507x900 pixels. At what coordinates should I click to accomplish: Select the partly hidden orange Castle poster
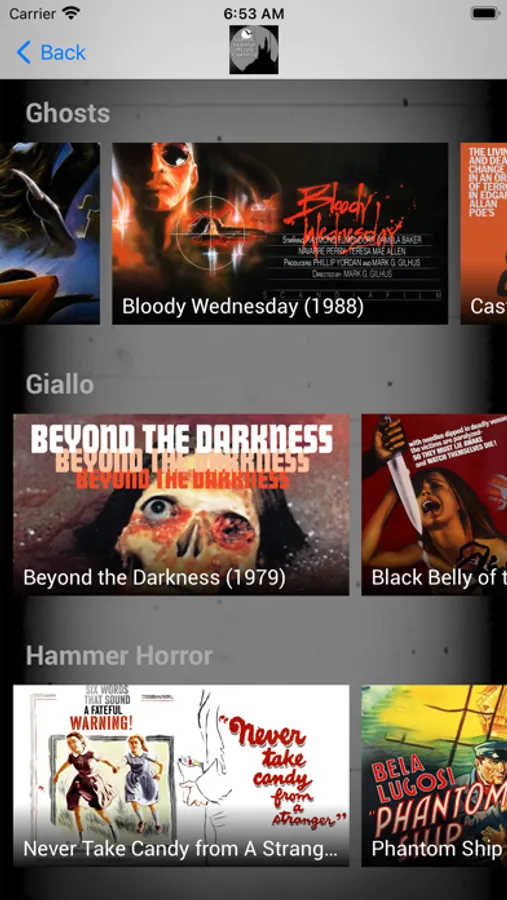coord(483,234)
